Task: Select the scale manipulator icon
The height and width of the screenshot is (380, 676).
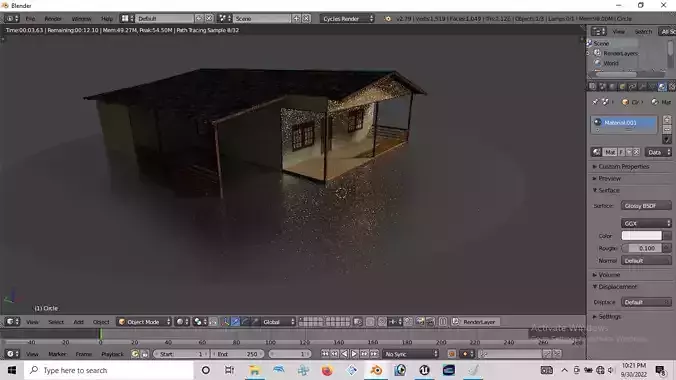Action: click(255, 322)
